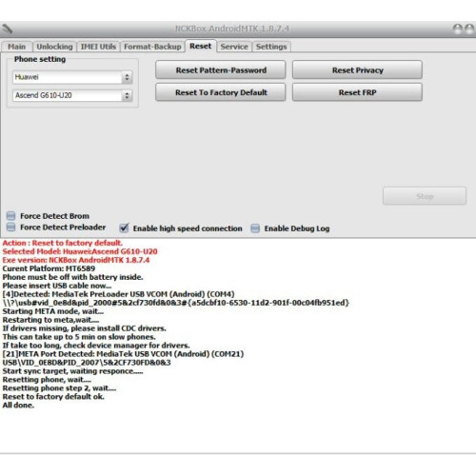Image resolution: width=476 pixels, height=476 pixels.
Task: Click log line 'All done.'
Action: pyautogui.click(x=18, y=406)
